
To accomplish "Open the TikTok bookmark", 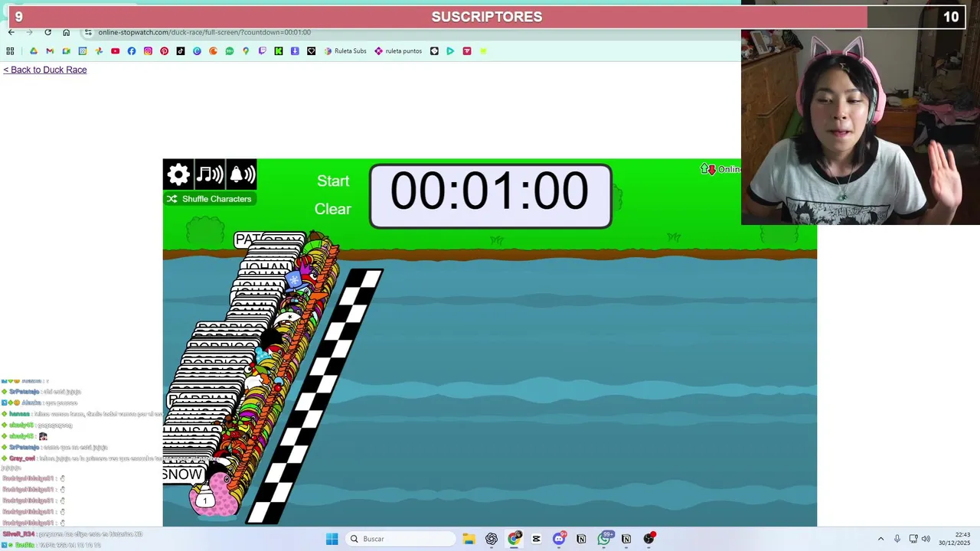I will [181, 51].
